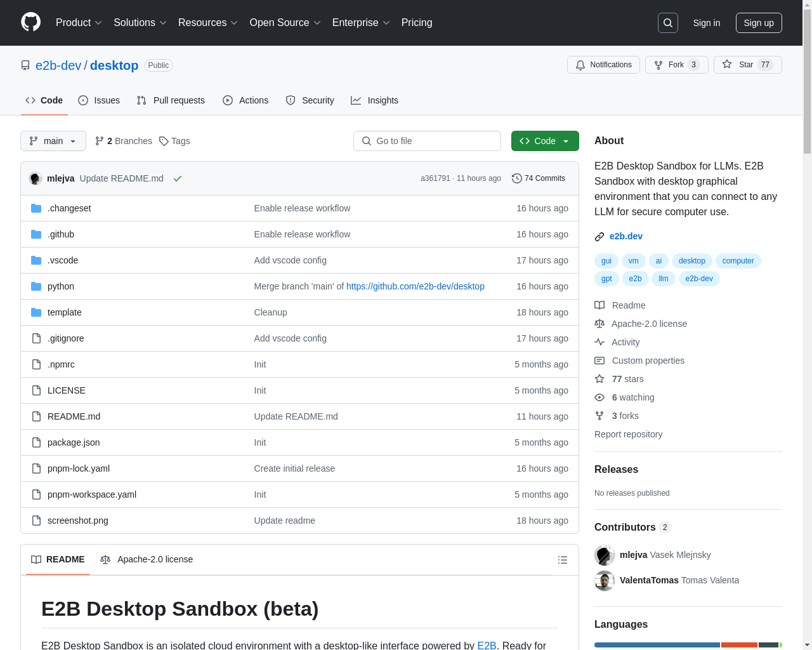Viewport: 812px width, 650px height.
Task: Click the link chain icon beside e2b.dev
Action: tap(599, 237)
